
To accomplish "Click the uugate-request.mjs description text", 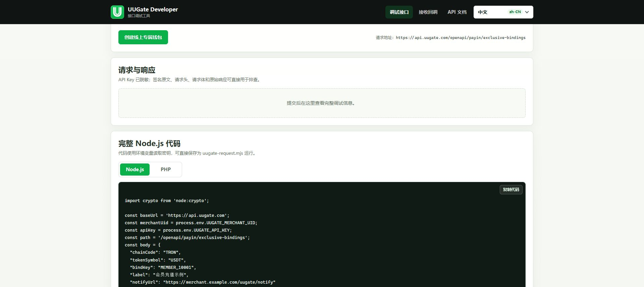I will (188, 153).
